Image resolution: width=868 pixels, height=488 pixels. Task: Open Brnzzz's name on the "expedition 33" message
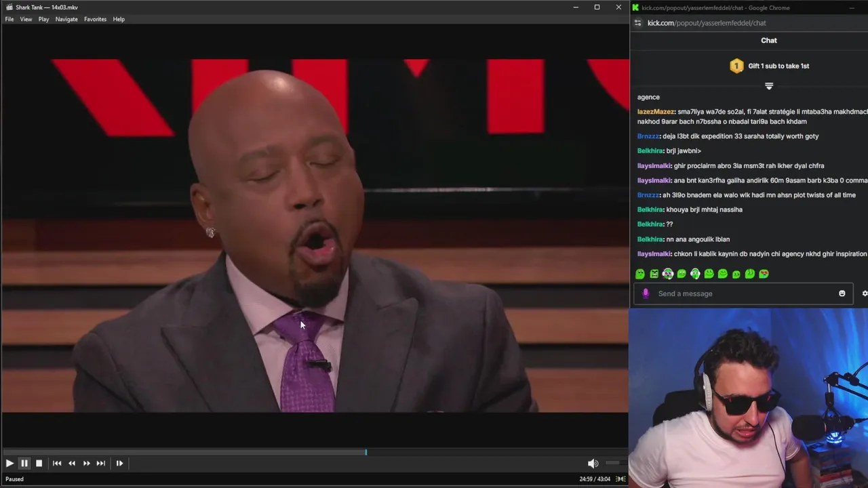(x=648, y=136)
